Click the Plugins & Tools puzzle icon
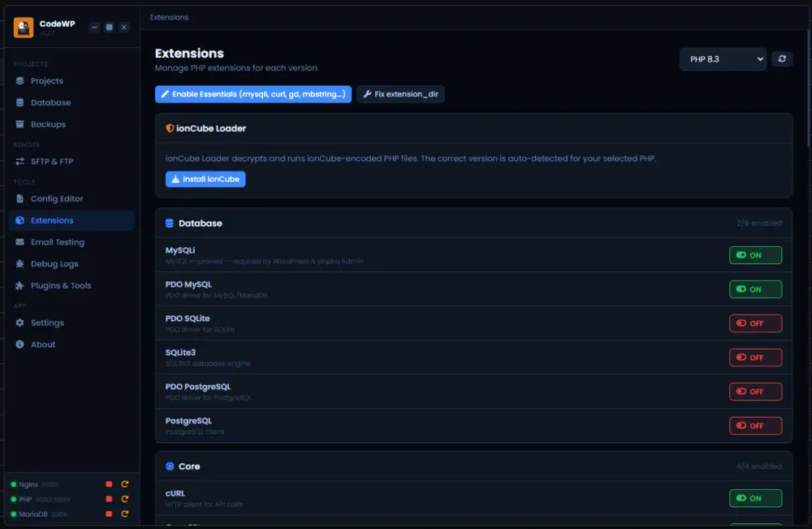The height and width of the screenshot is (529, 812). pyautogui.click(x=19, y=285)
